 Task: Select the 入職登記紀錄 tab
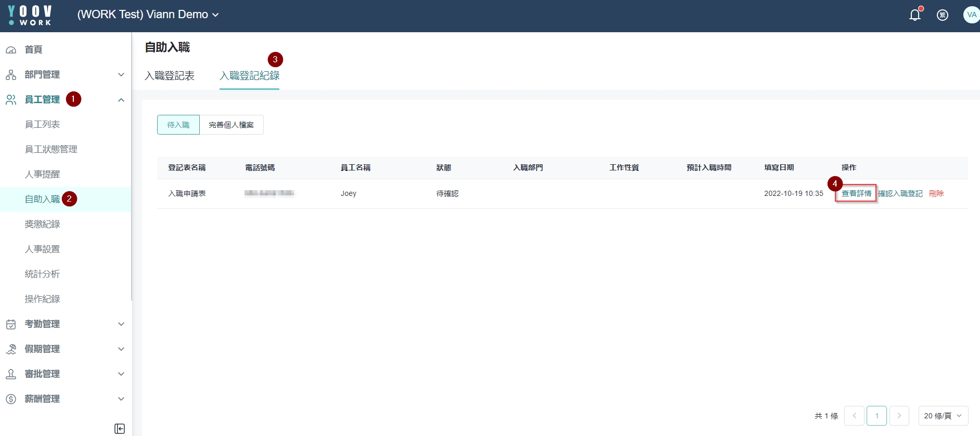pyautogui.click(x=249, y=76)
